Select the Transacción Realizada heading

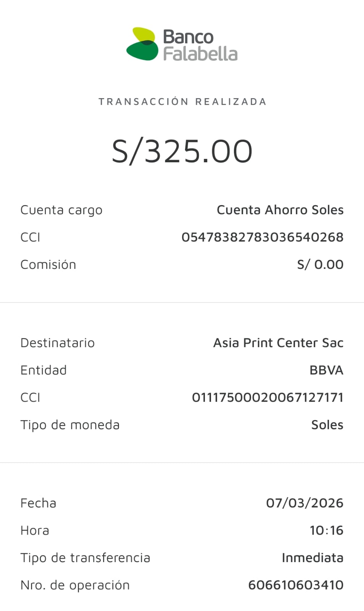coord(182,102)
